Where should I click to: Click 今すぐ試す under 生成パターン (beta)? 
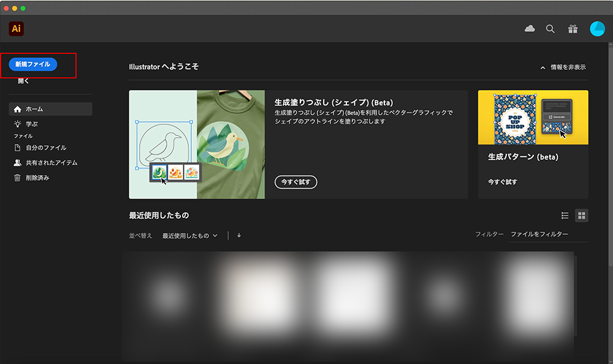point(503,182)
